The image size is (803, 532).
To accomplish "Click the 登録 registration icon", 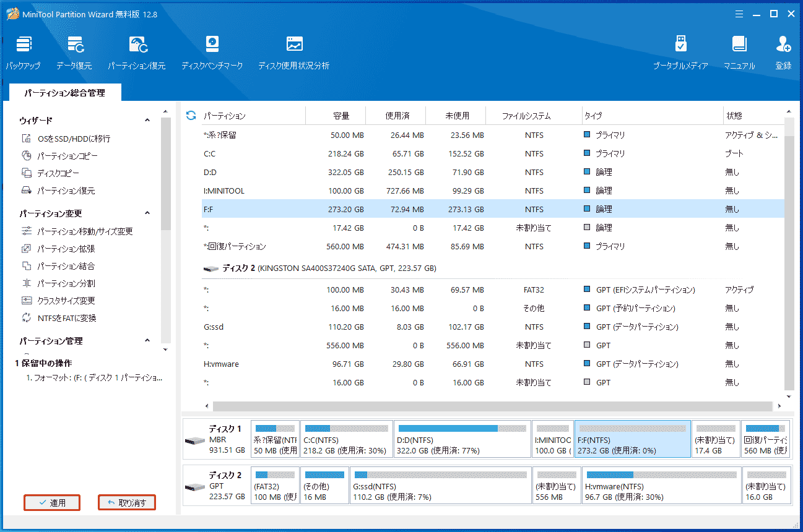I will pyautogui.click(x=783, y=45).
